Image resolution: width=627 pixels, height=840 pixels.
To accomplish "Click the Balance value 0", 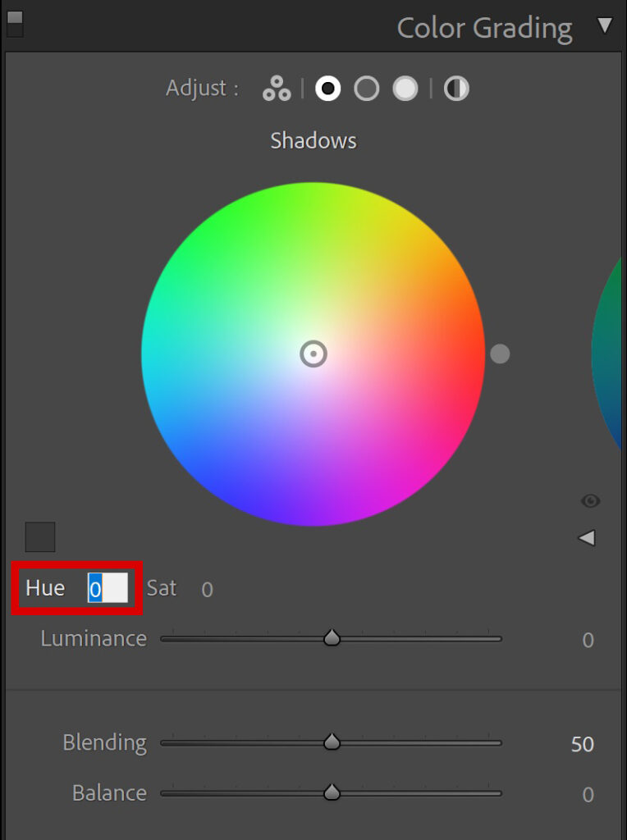I will 588,794.
